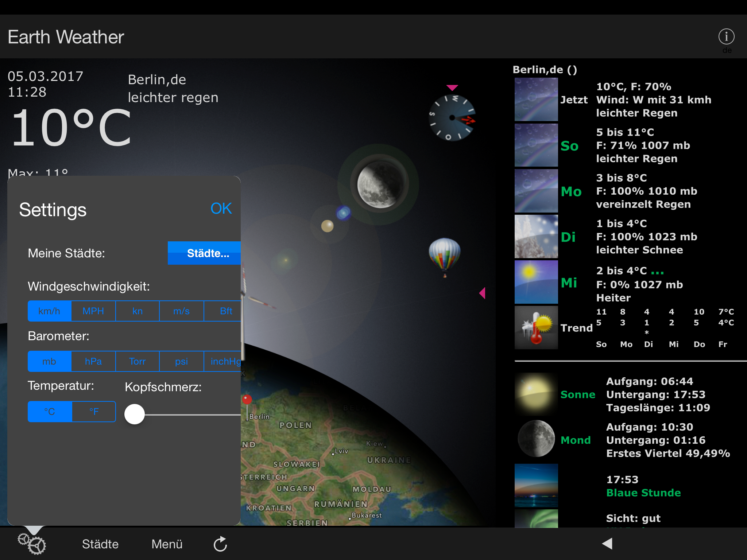Click the Bukarest label on the map
Image resolution: width=747 pixels, height=560 pixels.
tap(367, 515)
